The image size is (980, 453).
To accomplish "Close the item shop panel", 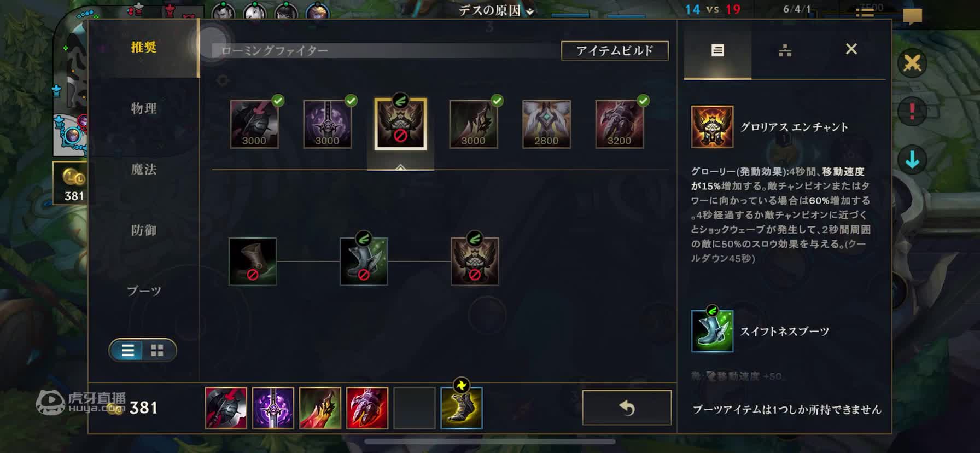I will (851, 49).
